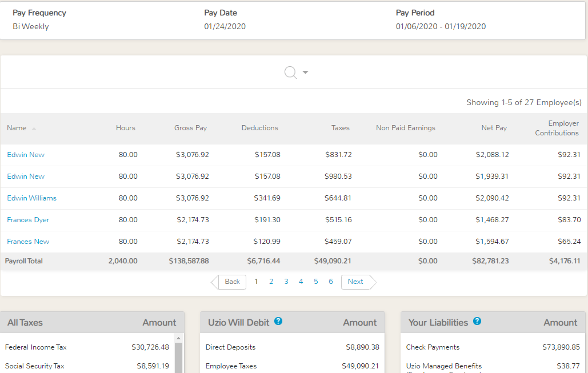Click the All Taxes panel scrollbar

pyautogui.click(x=179, y=357)
